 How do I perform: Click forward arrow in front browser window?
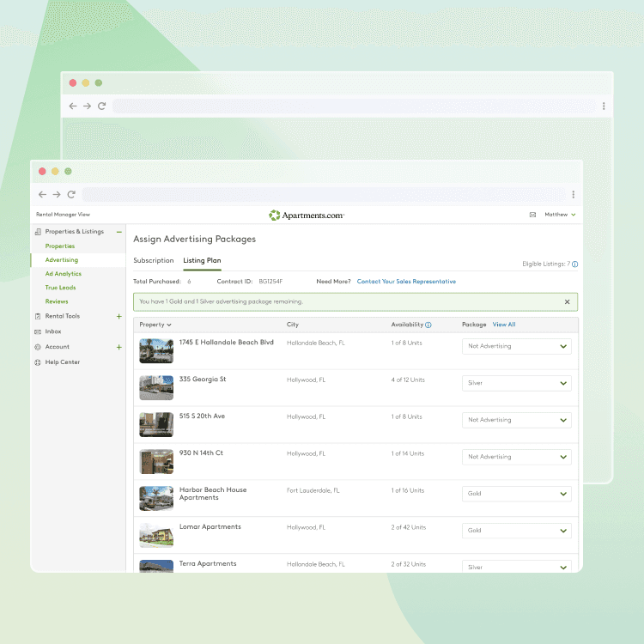pyautogui.click(x=57, y=194)
